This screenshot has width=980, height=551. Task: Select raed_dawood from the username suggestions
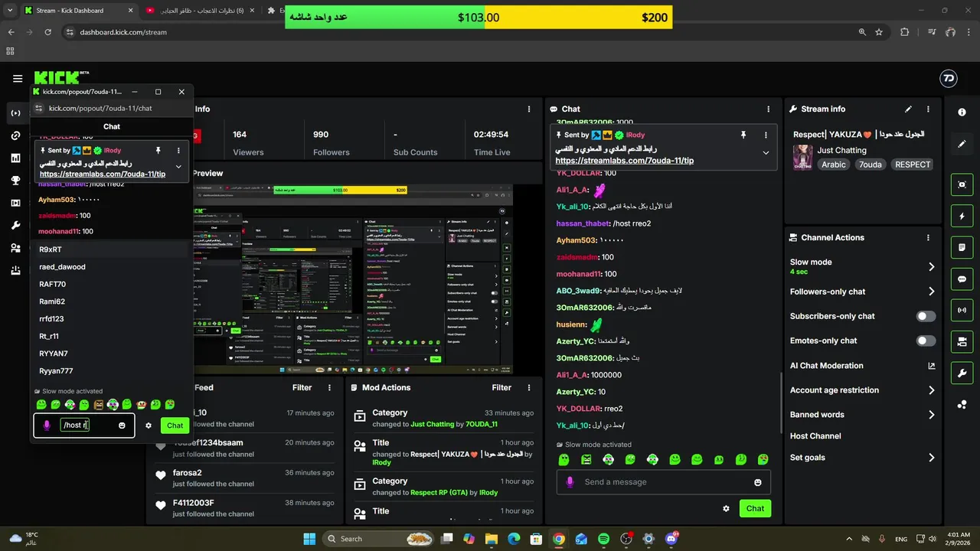tap(62, 267)
